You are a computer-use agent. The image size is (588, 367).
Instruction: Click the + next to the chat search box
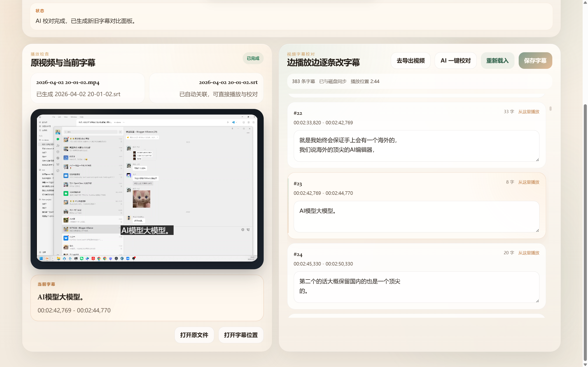tap(120, 132)
